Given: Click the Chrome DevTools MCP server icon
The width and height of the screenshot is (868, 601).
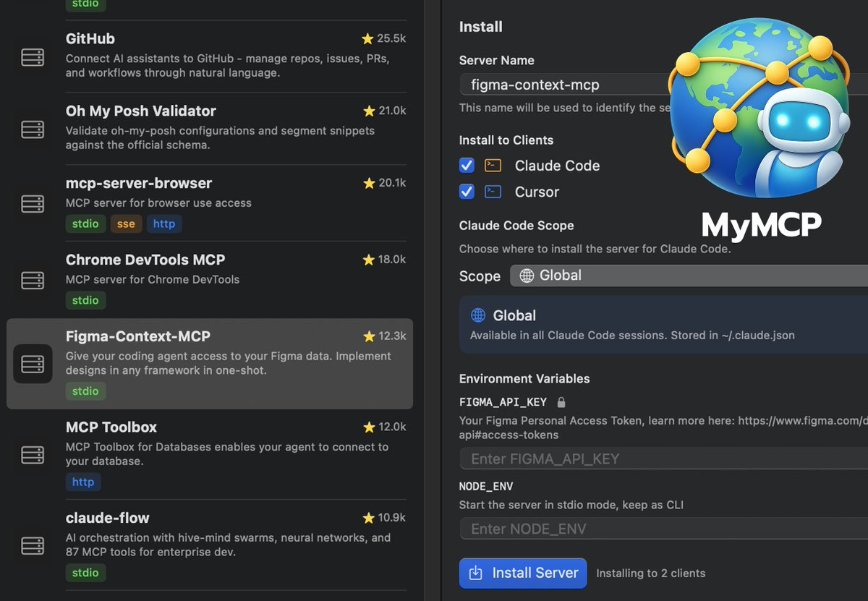Looking at the screenshot, I should pyautogui.click(x=33, y=280).
